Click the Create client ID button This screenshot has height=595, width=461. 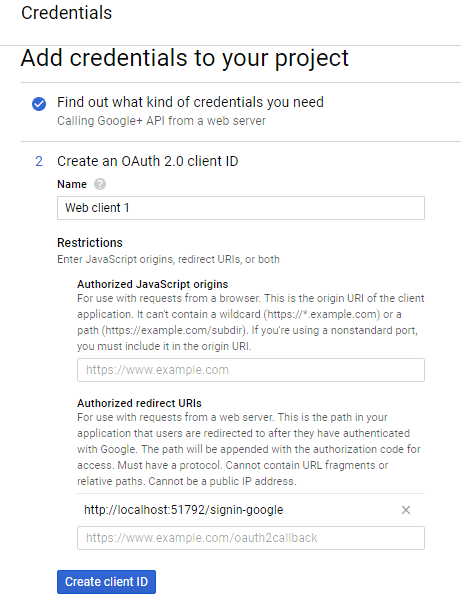click(x=106, y=582)
